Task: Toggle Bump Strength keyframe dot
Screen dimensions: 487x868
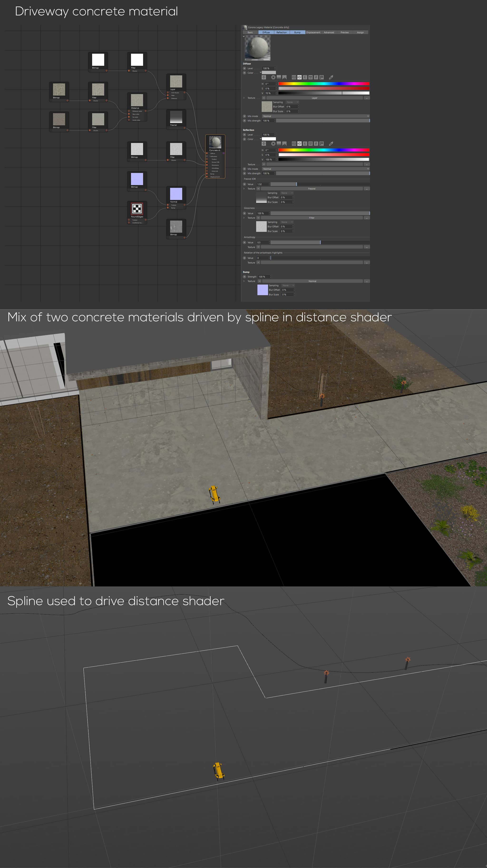Action: [244, 277]
